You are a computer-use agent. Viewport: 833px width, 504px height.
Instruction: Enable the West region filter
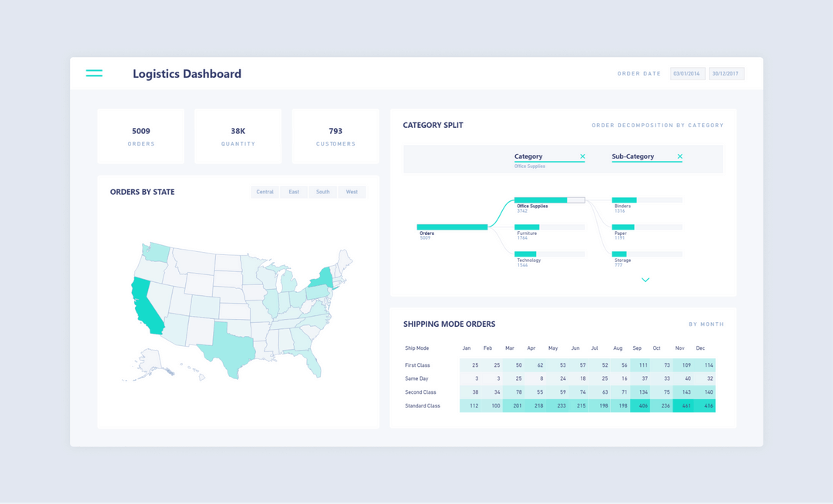[x=352, y=191]
